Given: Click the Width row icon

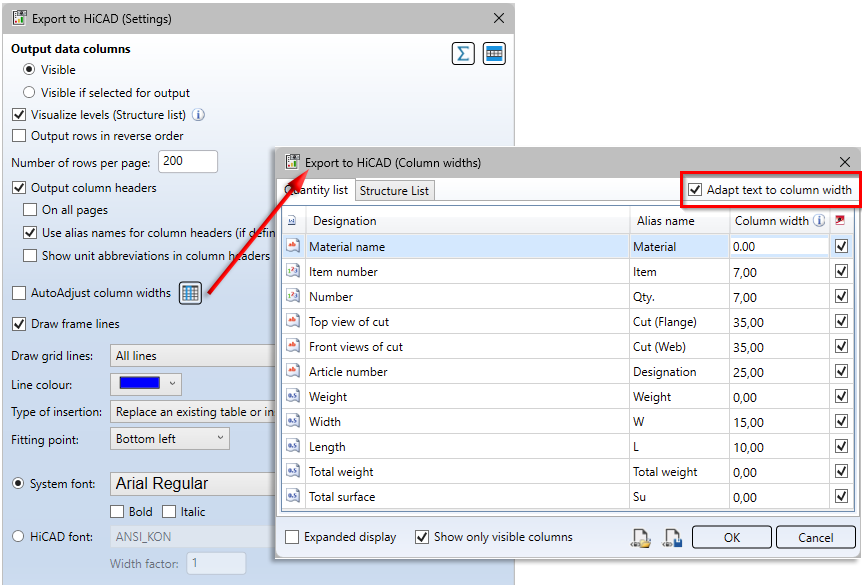Looking at the screenshot, I should [x=293, y=421].
